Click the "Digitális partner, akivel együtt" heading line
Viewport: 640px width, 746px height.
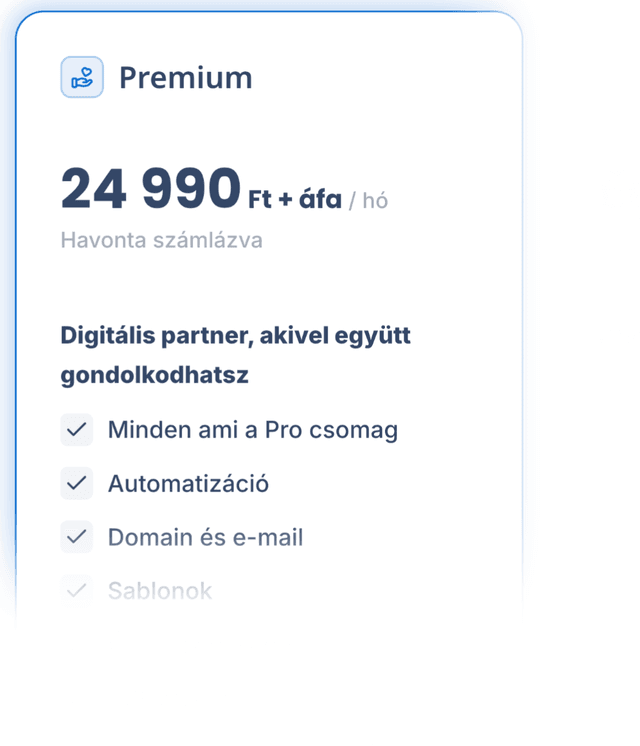click(x=235, y=335)
